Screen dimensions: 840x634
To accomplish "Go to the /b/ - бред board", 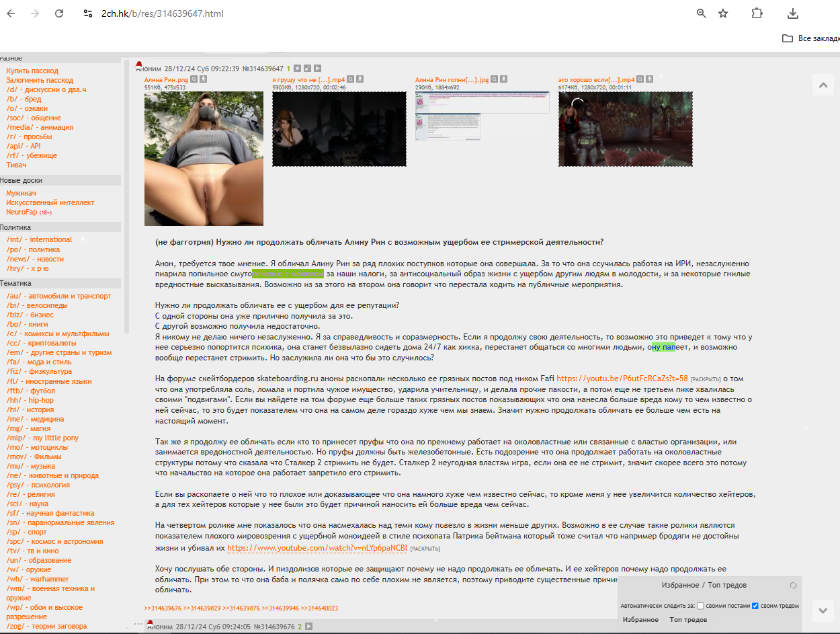I will pos(24,99).
